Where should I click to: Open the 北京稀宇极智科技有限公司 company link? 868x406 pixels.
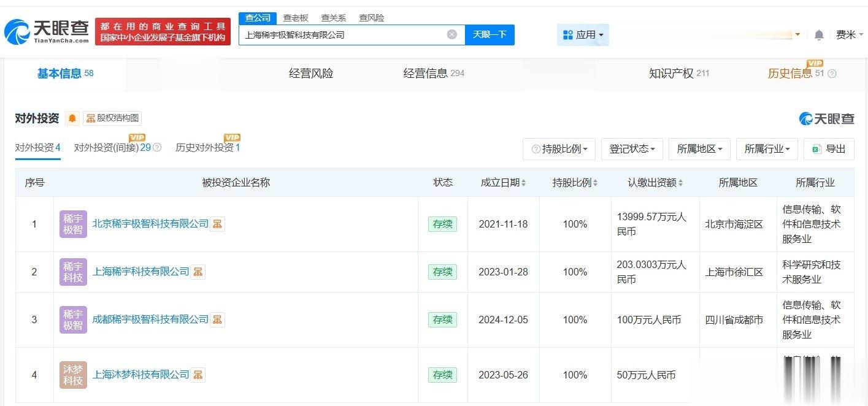pos(150,224)
